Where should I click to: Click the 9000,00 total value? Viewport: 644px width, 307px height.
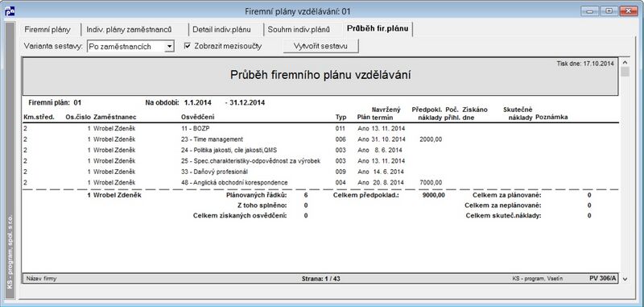pos(433,195)
